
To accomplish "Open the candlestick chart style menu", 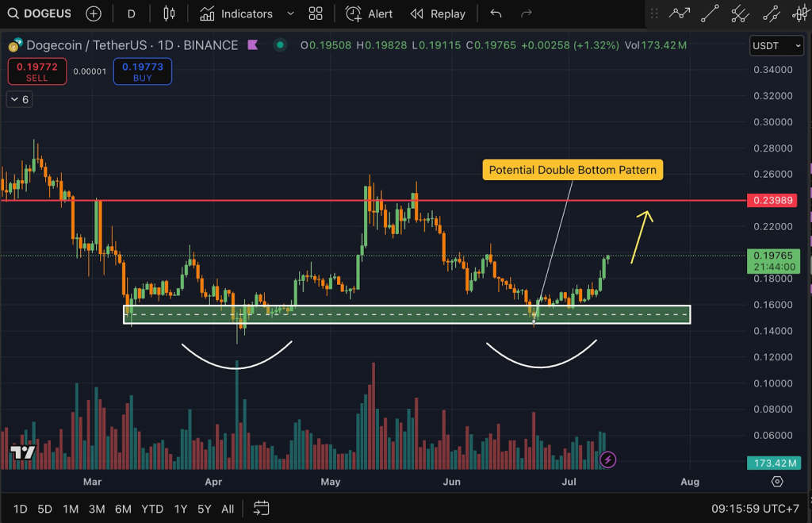I will point(169,13).
